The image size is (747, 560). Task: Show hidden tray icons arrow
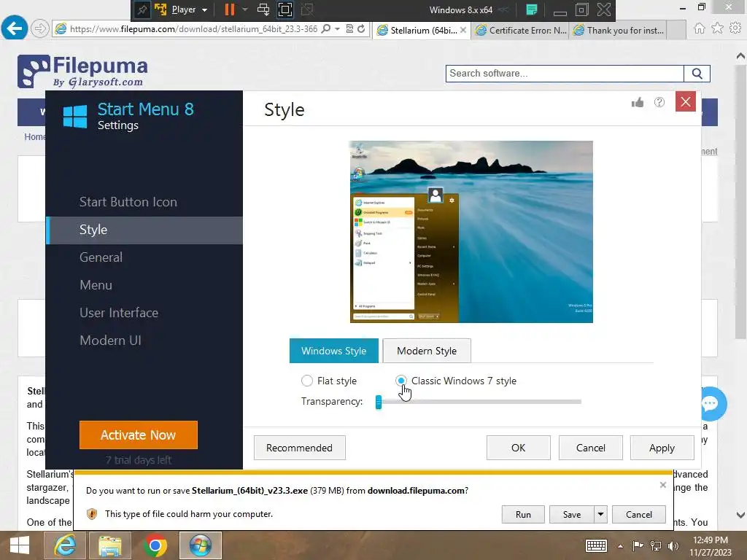(620, 546)
